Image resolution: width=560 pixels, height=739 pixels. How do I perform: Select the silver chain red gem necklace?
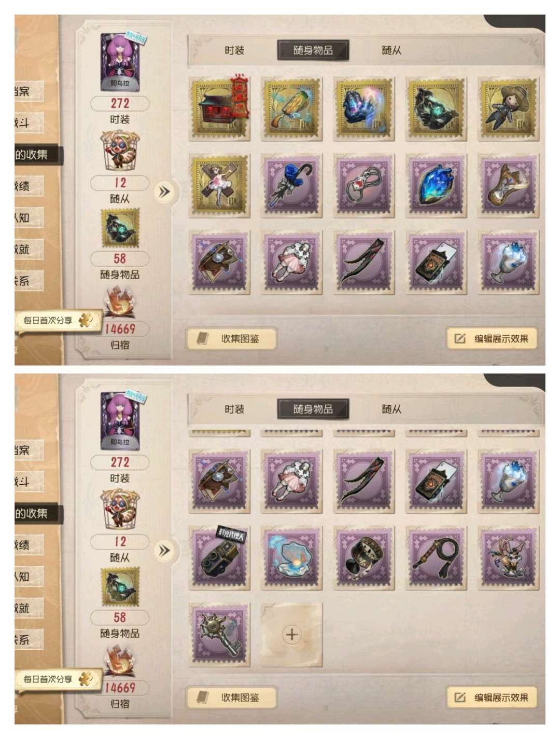tap(364, 185)
